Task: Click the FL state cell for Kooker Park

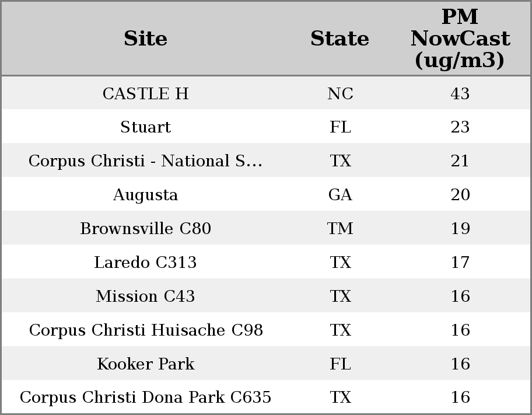Action: (x=340, y=364)
